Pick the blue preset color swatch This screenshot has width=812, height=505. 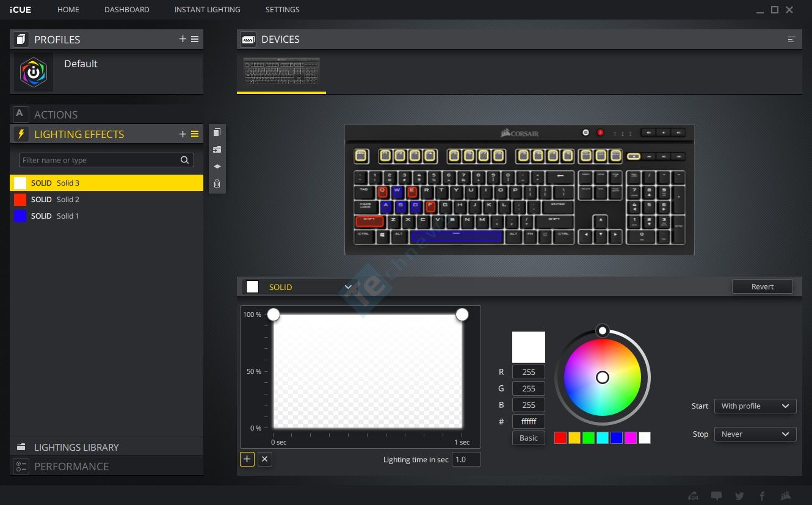617,437
